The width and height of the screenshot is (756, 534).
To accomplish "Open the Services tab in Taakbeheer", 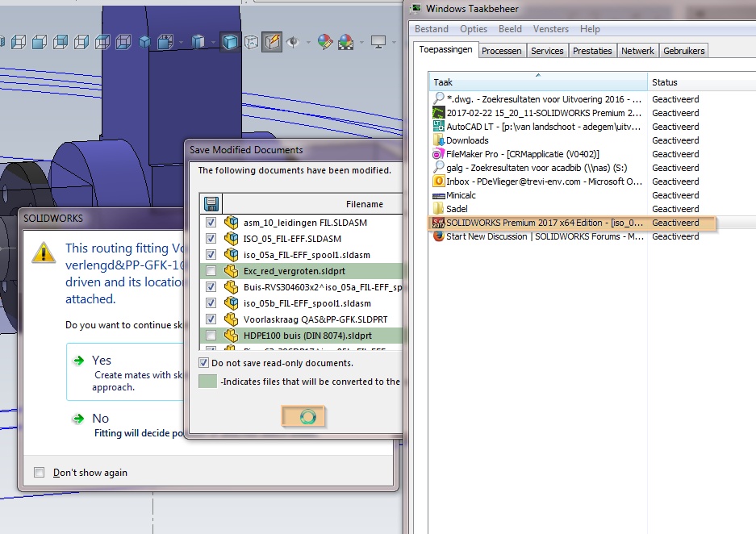I will click(547, 51).
